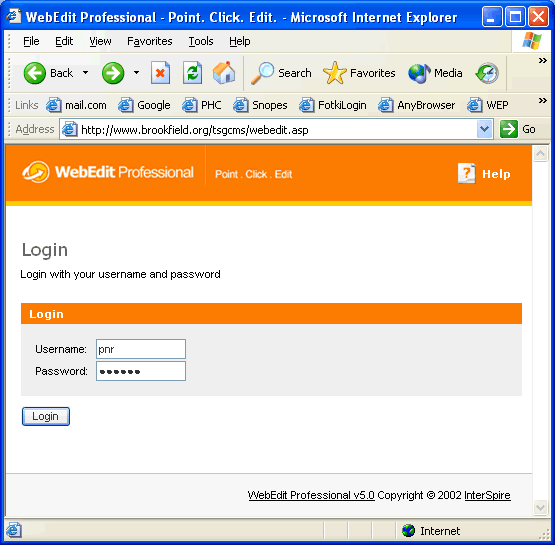Open the InterSpire footer link
The height and width of the screenshot is (545, 555).
click(x=487, y=495)
